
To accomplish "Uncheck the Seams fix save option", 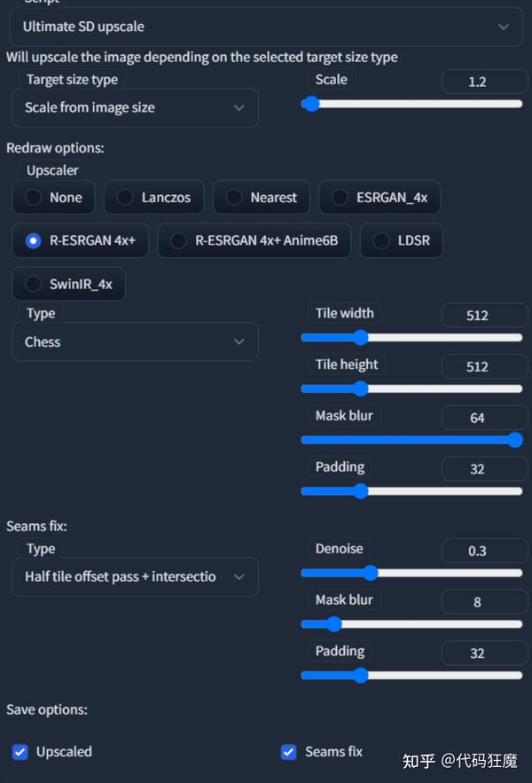I will (x=288, y=752).
